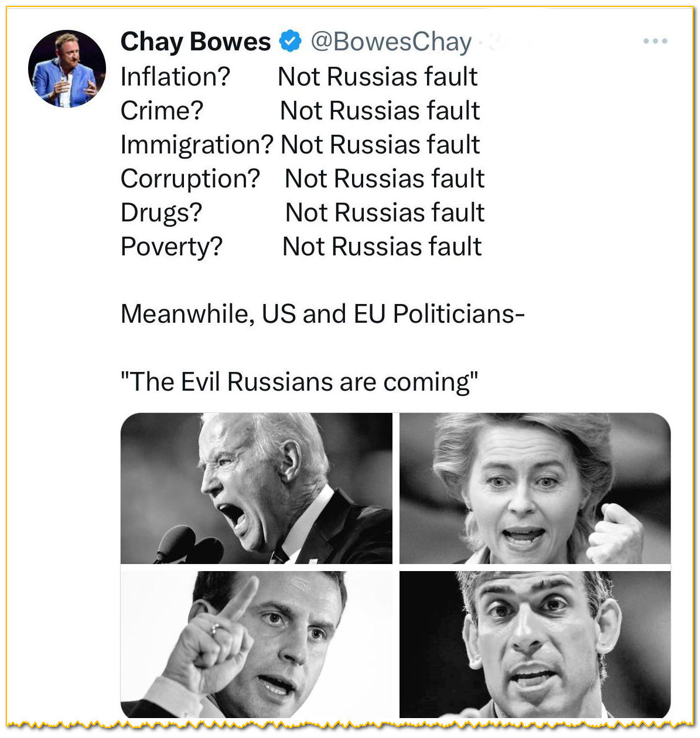This screenshot has width=700, height=738.
Task: Open the @BowesChay handle link
Action: [391, 42]
